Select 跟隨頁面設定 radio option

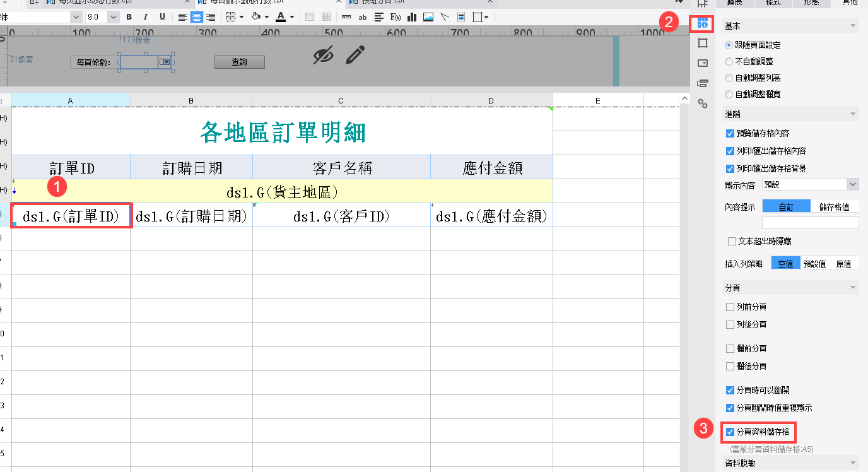(x=729, y=45)
